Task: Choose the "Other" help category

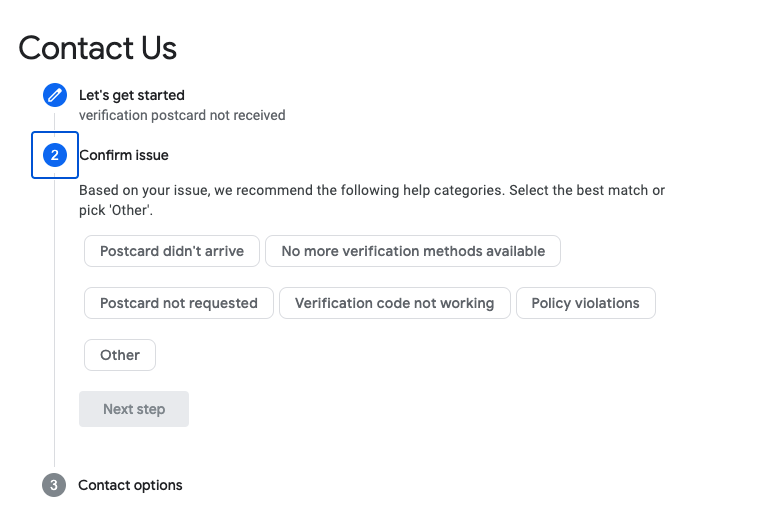Action: (x=120, y=355)
